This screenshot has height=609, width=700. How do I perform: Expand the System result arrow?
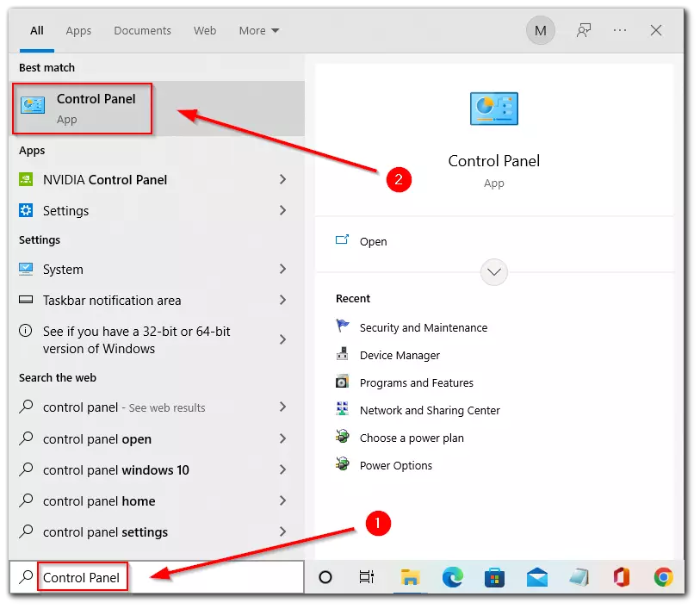coord(282,269)
